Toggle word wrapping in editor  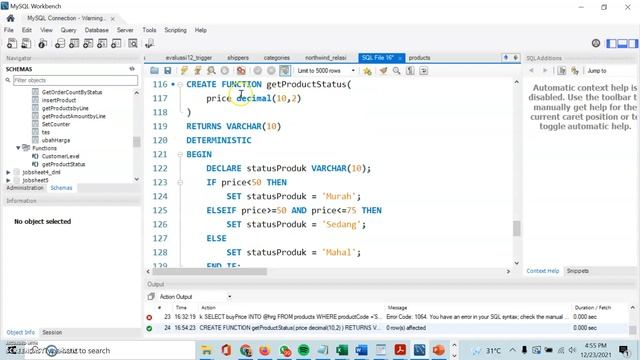(424, 71)
